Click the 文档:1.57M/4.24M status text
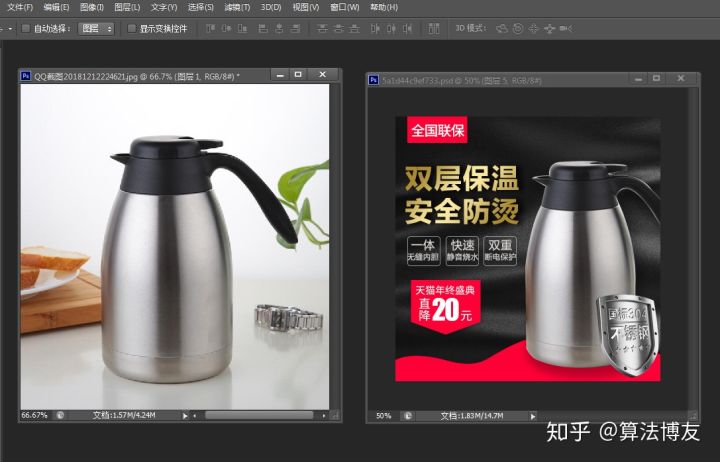The width and height of the screenshot is (720, 462). click(x=124, y=415)
